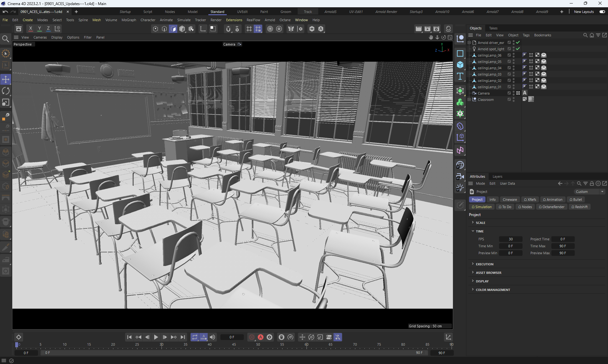Toggle the green checkmark of Arnold spot_light
The height and width of the screenshot is (364, 608).
tap(518, 49)
